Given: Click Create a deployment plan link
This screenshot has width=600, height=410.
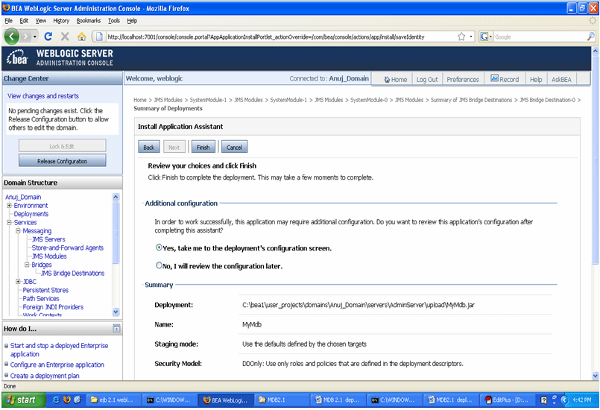Looking at the screenshot, I should [45, 376].
